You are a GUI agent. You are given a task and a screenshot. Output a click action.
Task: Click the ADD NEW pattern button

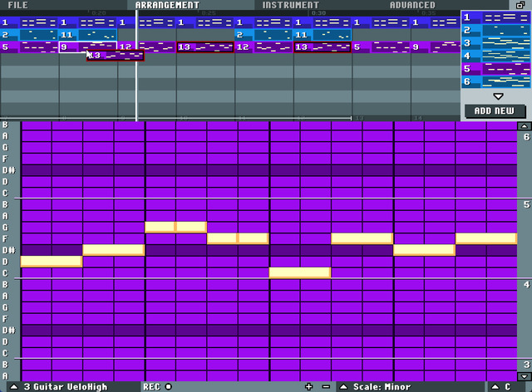click(495, 111)
